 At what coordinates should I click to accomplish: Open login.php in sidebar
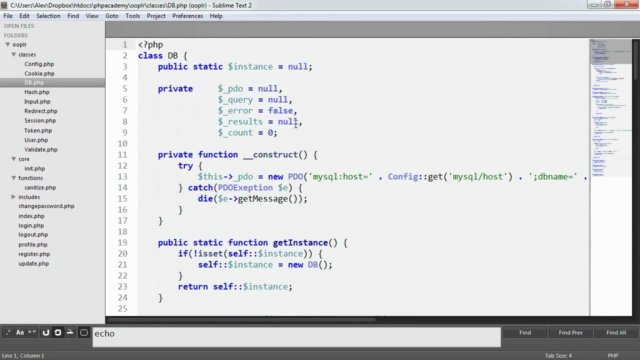click(x=31, y=225)
